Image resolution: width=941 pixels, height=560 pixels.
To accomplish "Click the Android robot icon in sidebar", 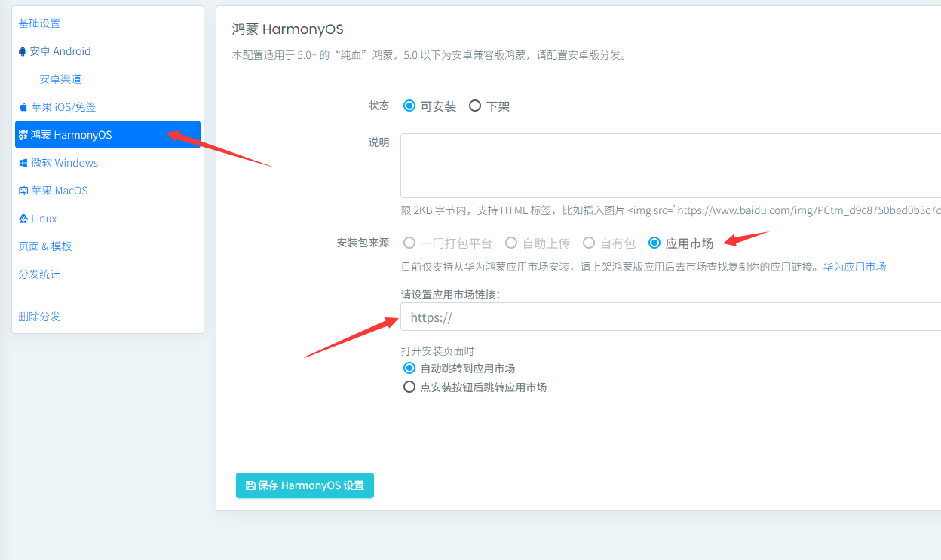I will pyautogui.click(x=23, y=52).
